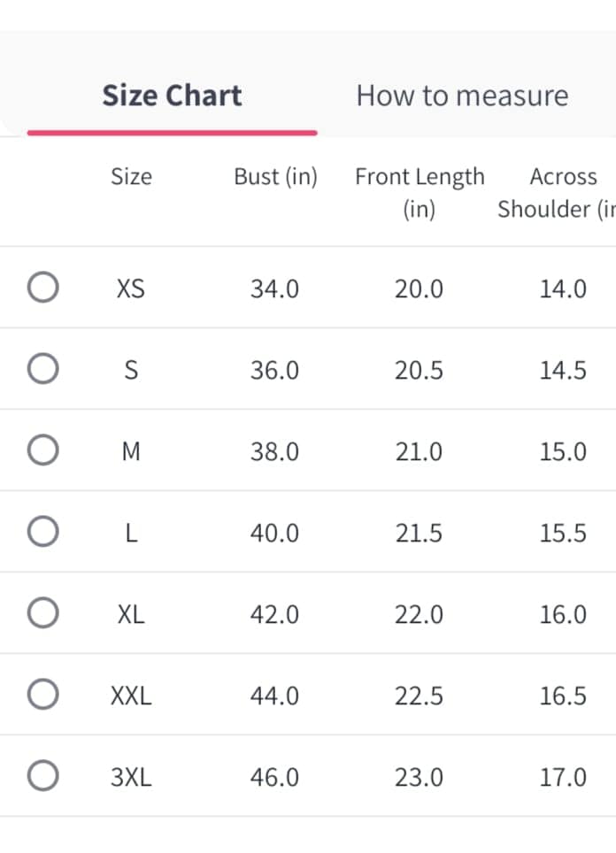Screen dimensions: 616x853
Task: Choose size M radio button
Action: coord(43,450)
